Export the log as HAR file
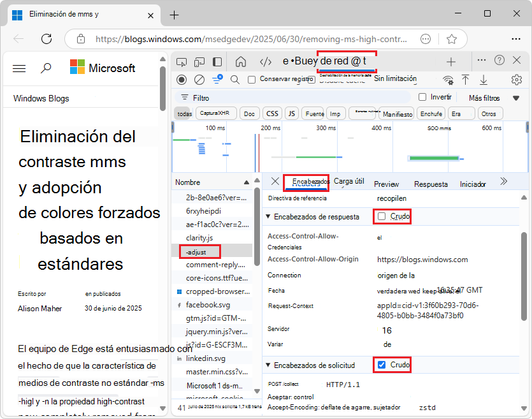532x419 pixels. pos(485,80)
